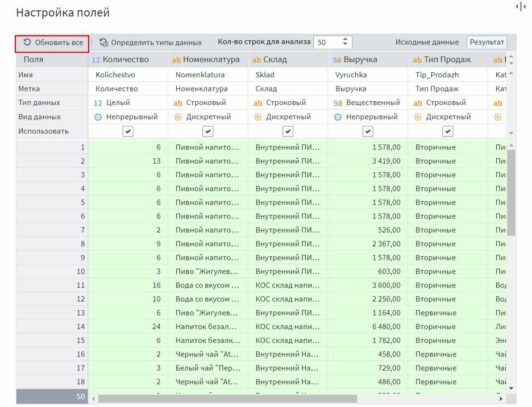The height and width of the screenshot is (407, 532).
Task: Click the vertical scrollbar thumb of data rows
Action: (512, 192)
